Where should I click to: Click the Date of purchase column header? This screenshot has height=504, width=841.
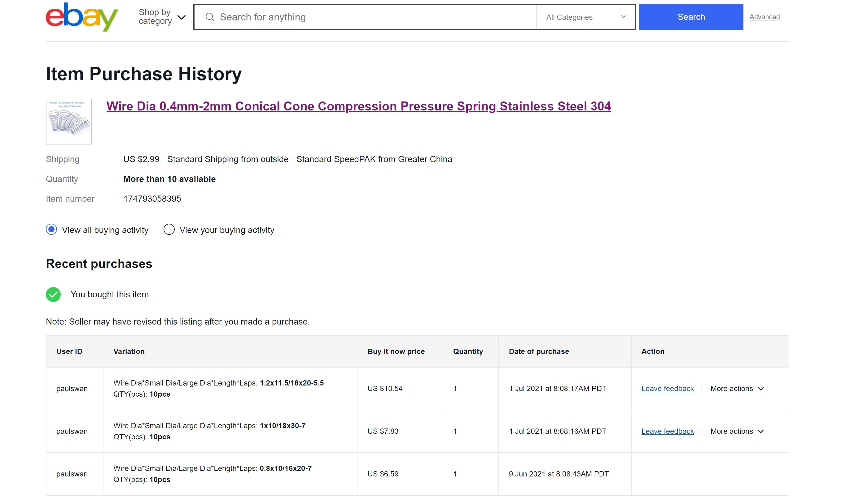point(538,351)
